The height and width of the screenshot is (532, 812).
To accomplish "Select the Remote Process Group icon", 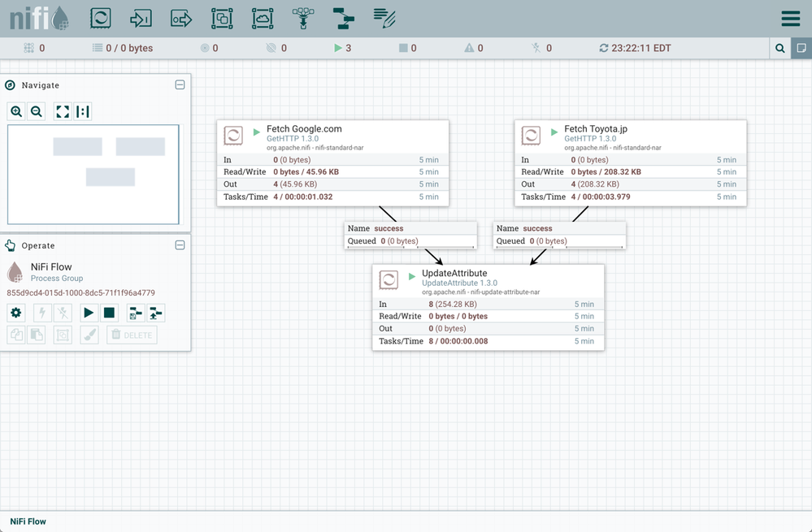I will click(x=263, y=18).
